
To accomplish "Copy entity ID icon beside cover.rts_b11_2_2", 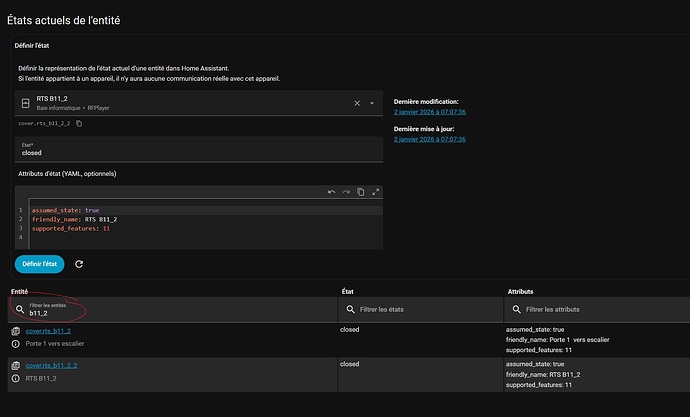I will coord(16,365).
